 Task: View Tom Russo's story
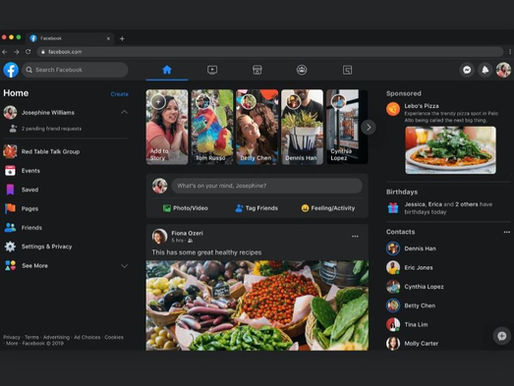(212, 127)
